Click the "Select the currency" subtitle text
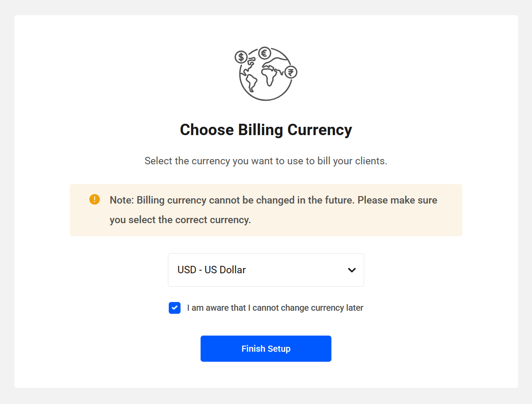 266,161
